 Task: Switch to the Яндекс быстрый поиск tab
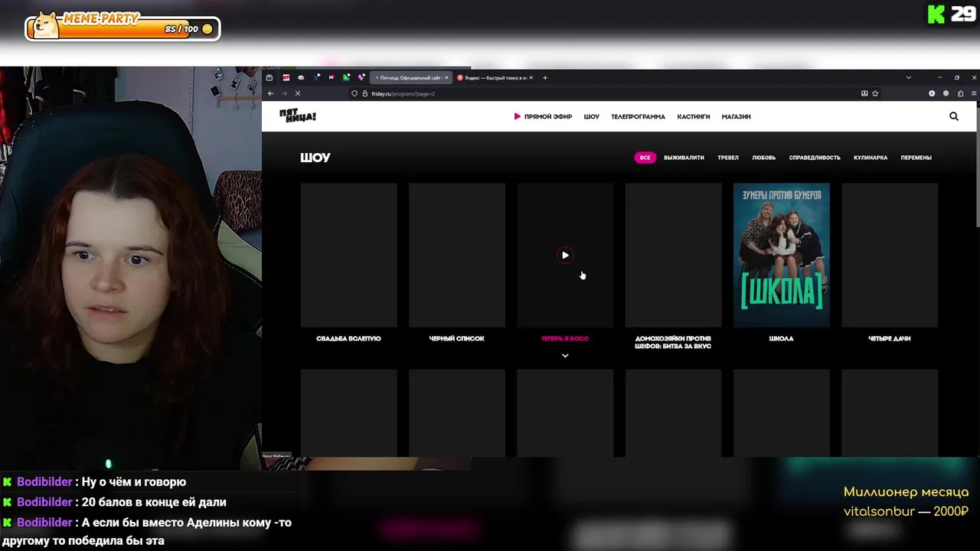click(x=495, y=77)
